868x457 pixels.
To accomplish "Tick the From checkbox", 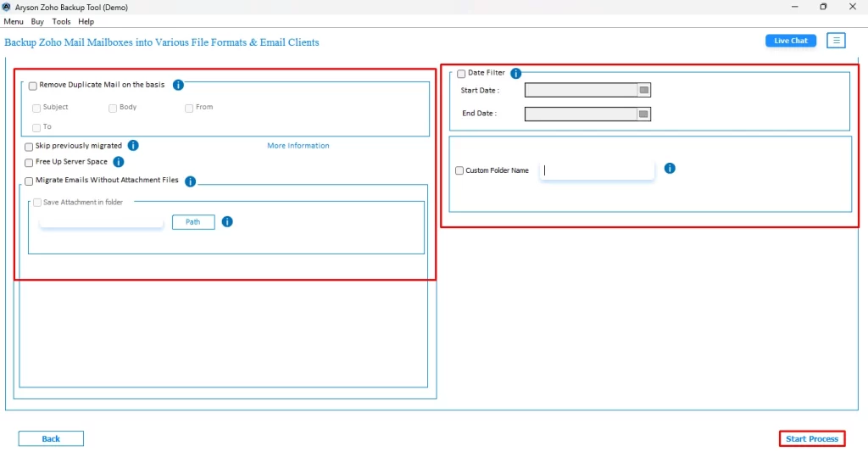I will tap(189, 108).
